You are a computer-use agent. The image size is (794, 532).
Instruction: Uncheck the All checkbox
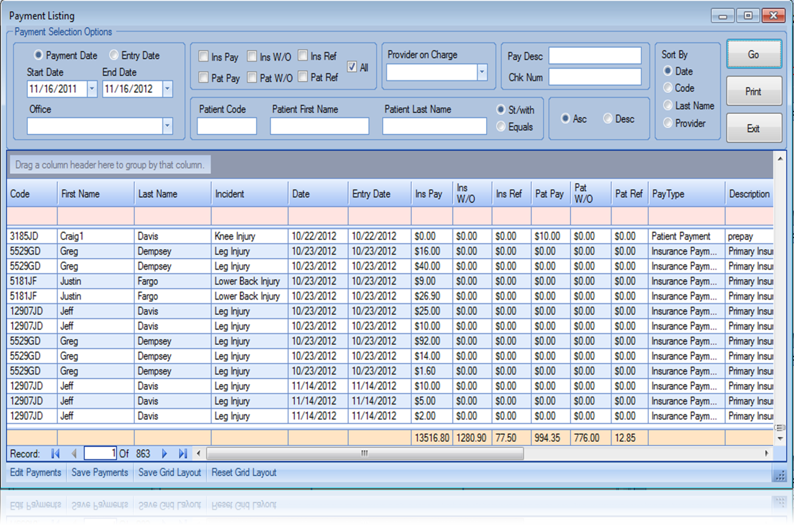[x=352, y=67]
